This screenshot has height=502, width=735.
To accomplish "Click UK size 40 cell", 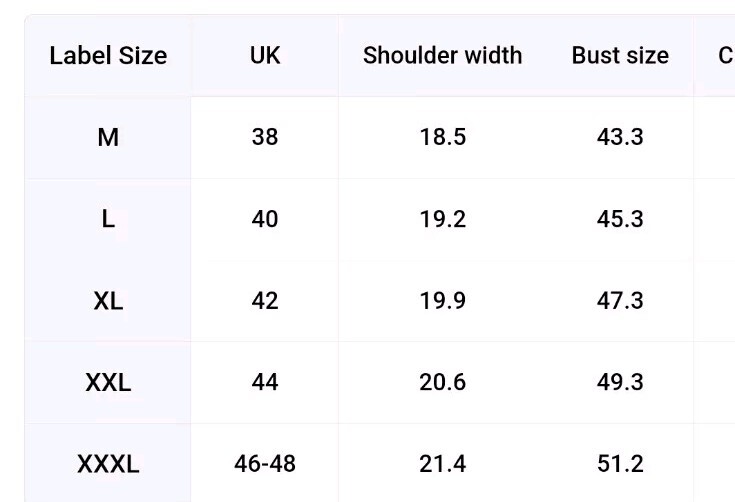I will (x=265, y=219).
